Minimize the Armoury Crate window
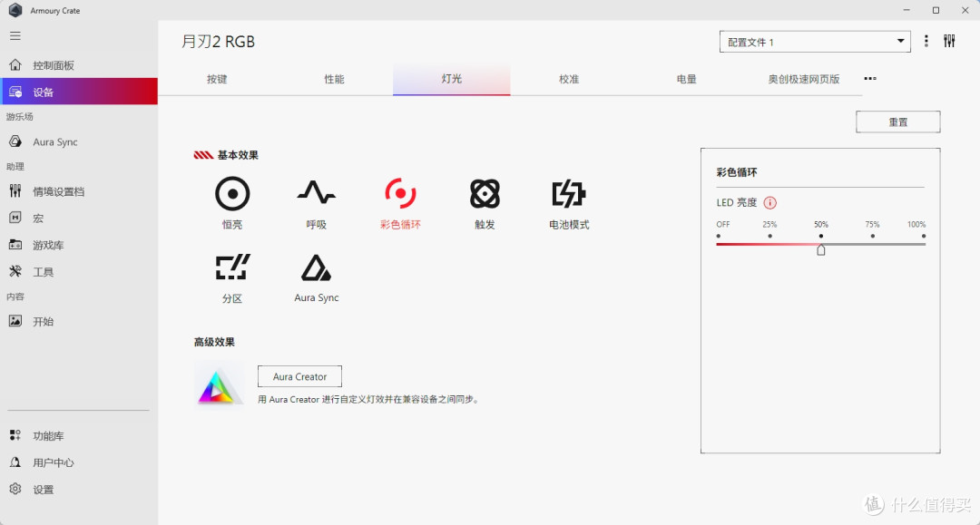Screen dimensions: 980x525 coord(906,10)
